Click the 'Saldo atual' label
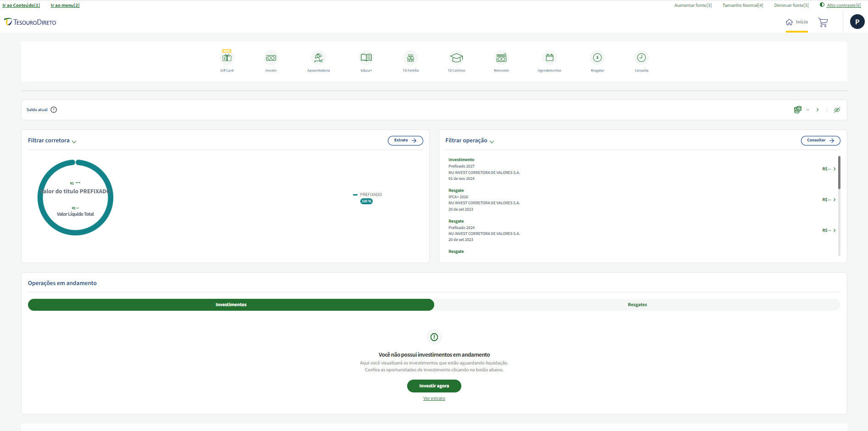Viewport: 868px width, 431px height. coord(37,110)
